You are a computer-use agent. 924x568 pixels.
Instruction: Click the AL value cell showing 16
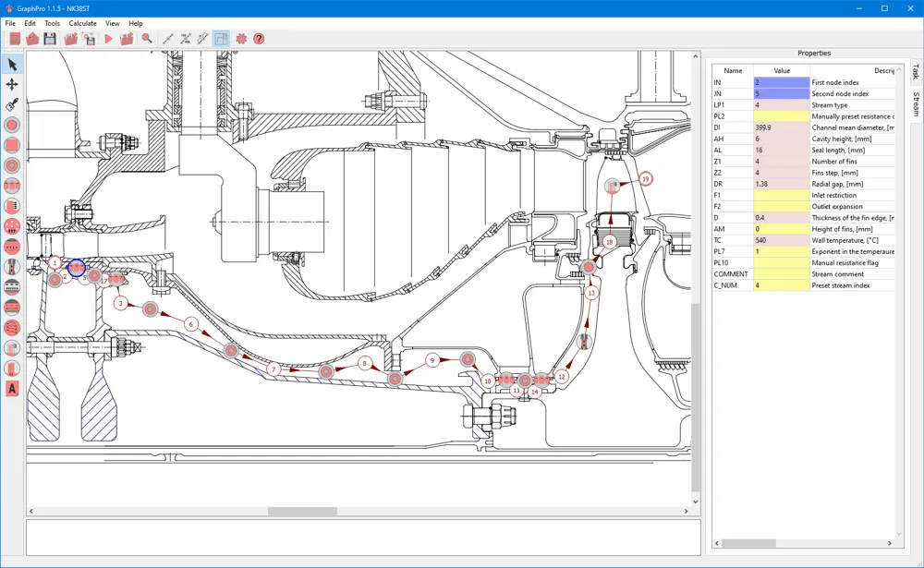[x=782, y=151]
